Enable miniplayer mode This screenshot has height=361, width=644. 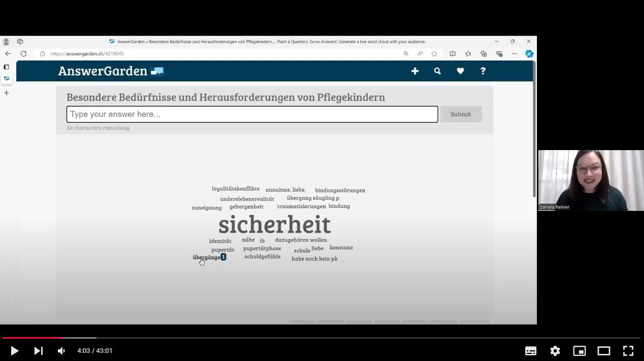pos(579,351)
